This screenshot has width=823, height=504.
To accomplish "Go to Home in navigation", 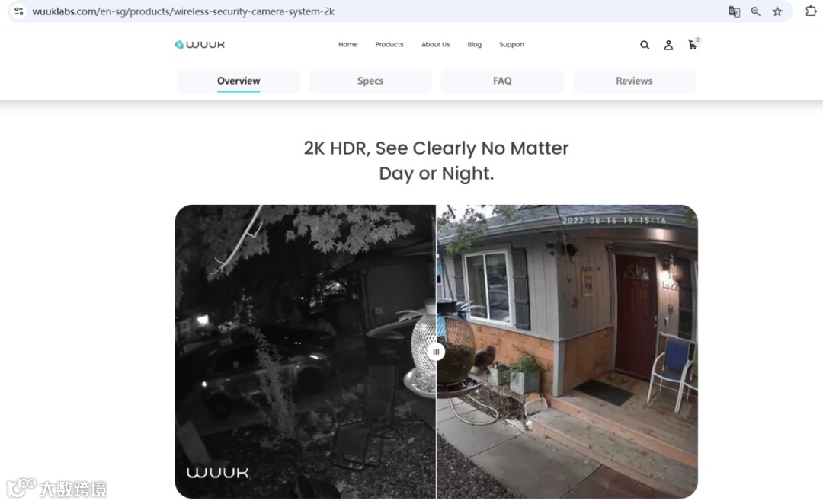I will (x=348, y=45).
